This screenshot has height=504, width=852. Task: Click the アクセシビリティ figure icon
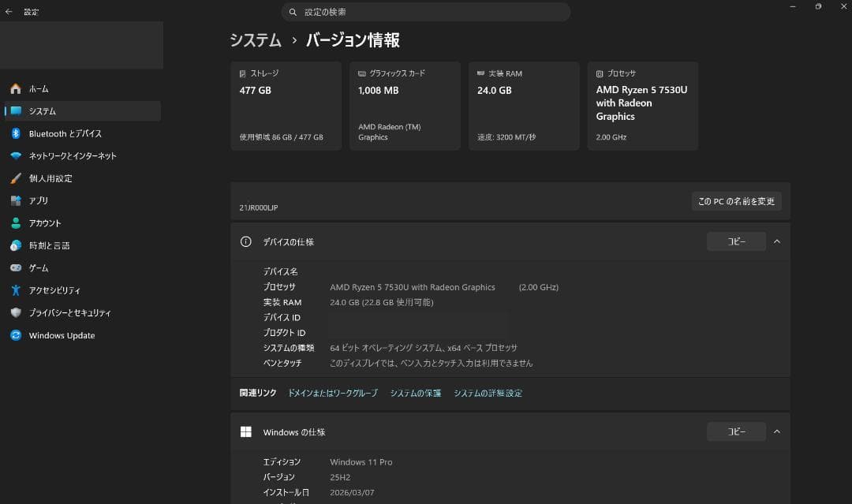16,290
